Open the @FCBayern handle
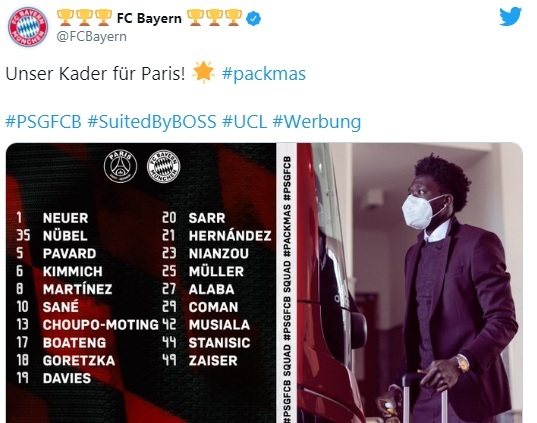The height and width of the screenshot is (423, 537). click(91, 36)
